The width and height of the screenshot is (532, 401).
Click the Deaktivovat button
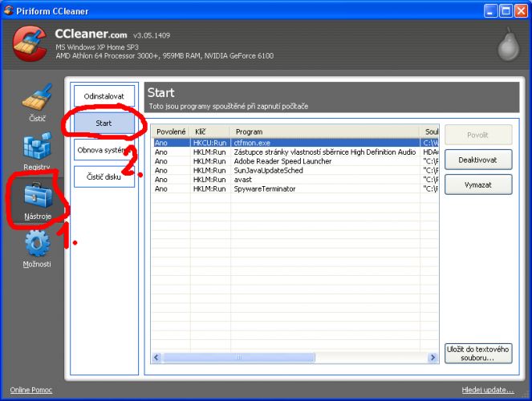tap(478, 160)
